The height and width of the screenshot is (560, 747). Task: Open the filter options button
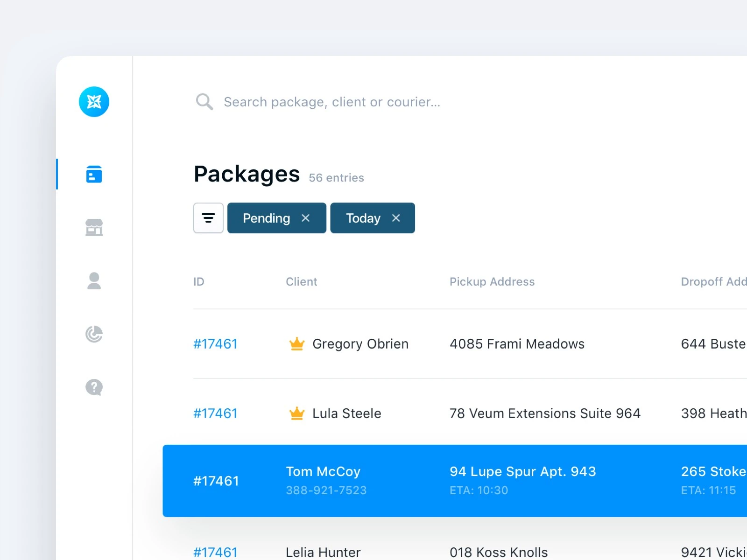[208, 218]
